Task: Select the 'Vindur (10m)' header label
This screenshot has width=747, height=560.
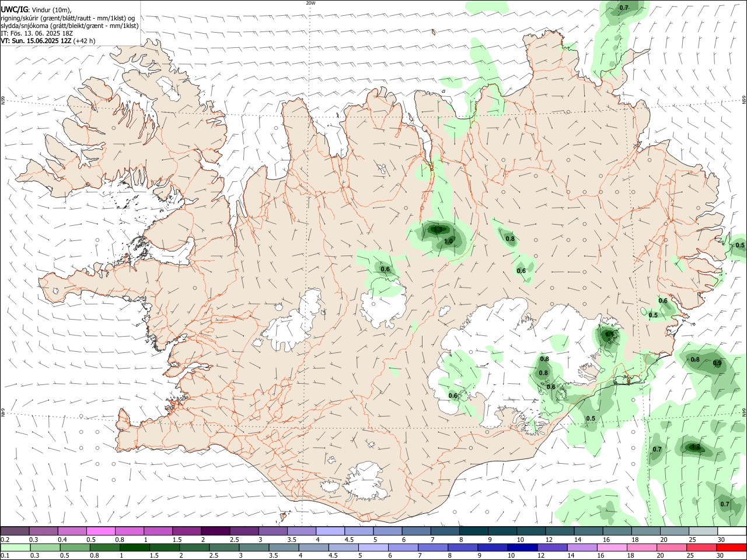Action: 51,10
